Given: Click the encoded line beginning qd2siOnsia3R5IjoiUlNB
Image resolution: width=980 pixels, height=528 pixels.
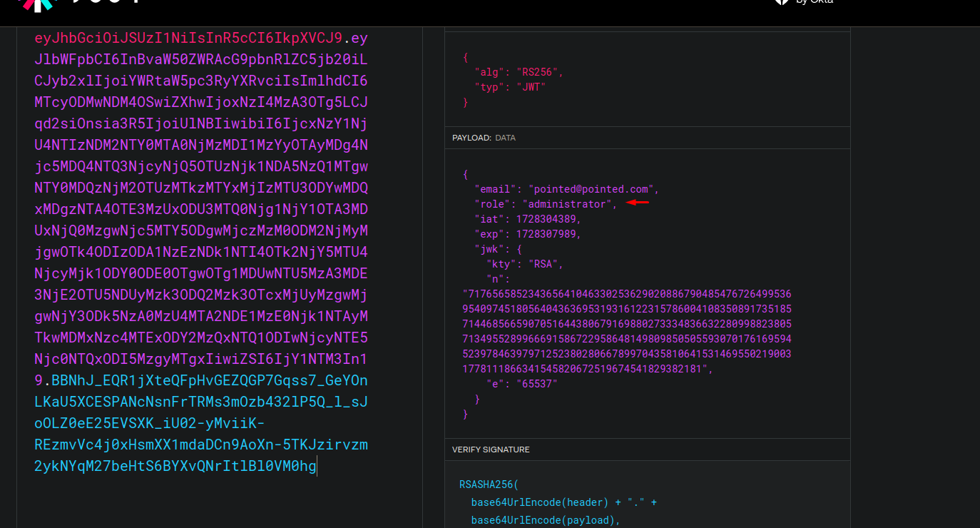Looking at the screenshot, I should [201, 123].
